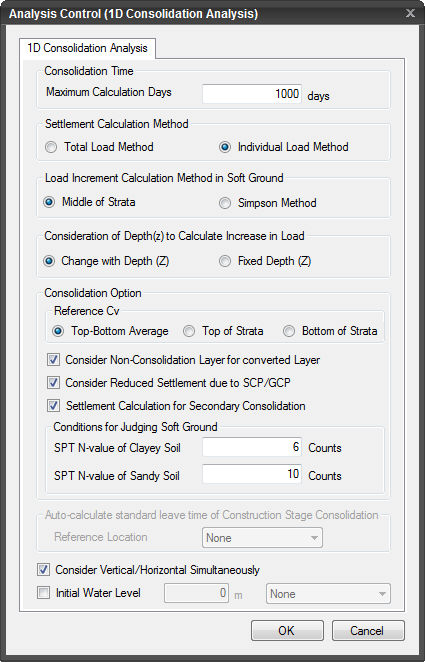The height and width of the screenshot is (662, 425).
Task: Switch to 1D Consolidation Analysis tab
Action: 87,48
